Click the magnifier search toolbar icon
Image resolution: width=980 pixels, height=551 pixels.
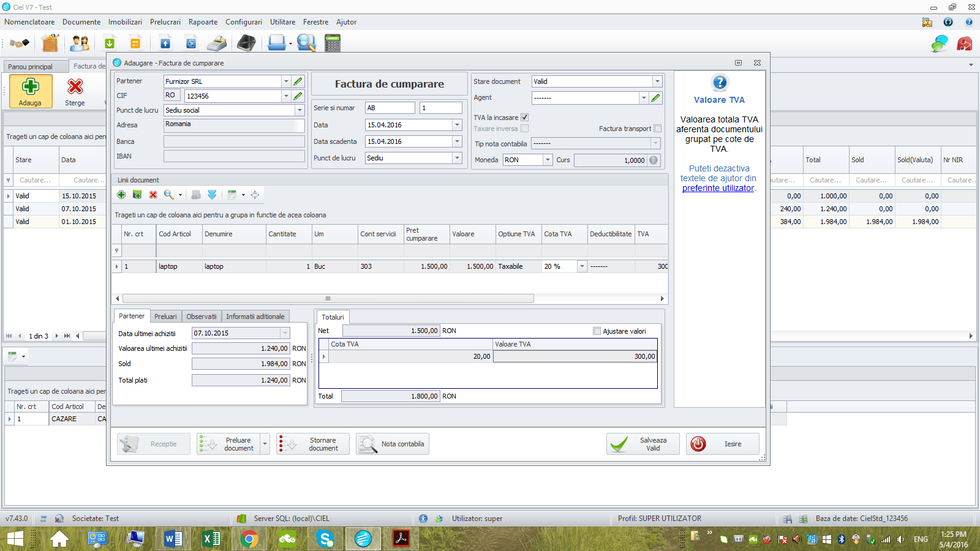tap(306, 43)
